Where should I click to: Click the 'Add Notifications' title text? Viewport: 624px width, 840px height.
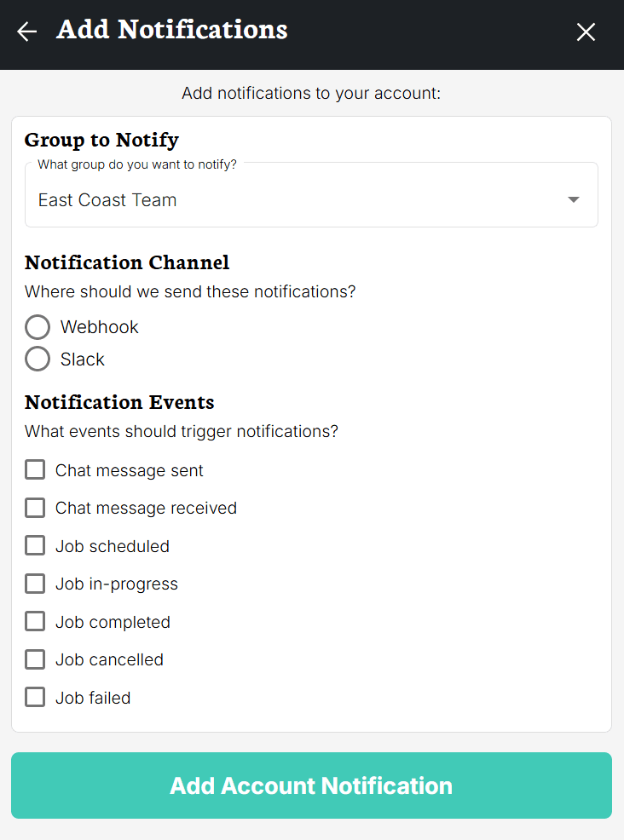pyautogui.click(x=171, y=30)
